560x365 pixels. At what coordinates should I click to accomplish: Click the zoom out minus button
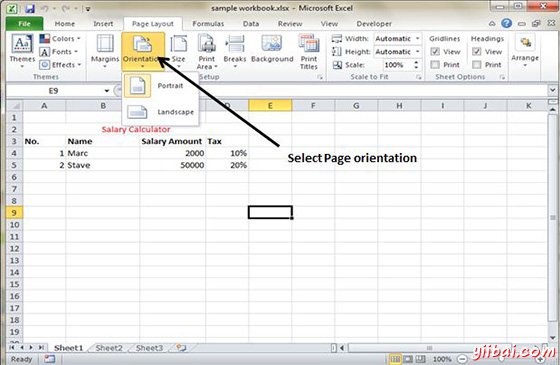click(x=462, y=359)
